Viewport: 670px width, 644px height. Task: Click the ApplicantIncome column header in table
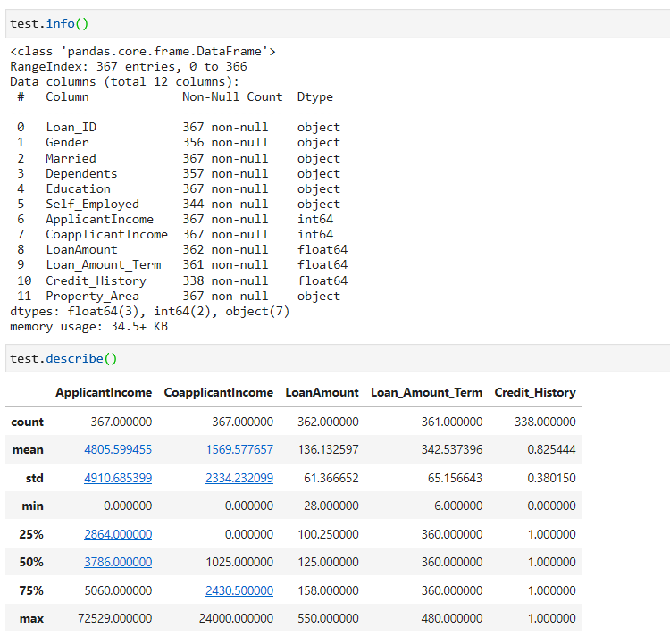pos(104,392)
